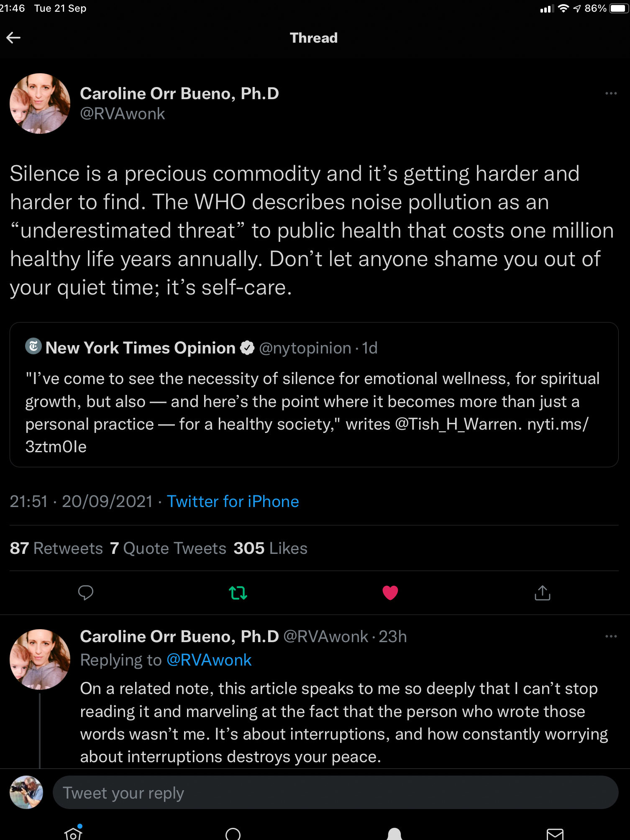The width and height of the screenshot is (630, 840).
Task: Tap the share upload icon
Action: tap(542, 592)
